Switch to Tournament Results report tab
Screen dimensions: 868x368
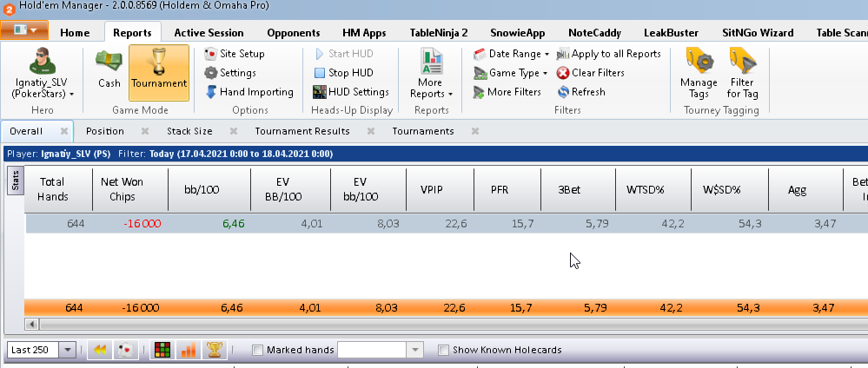(302, 131)
